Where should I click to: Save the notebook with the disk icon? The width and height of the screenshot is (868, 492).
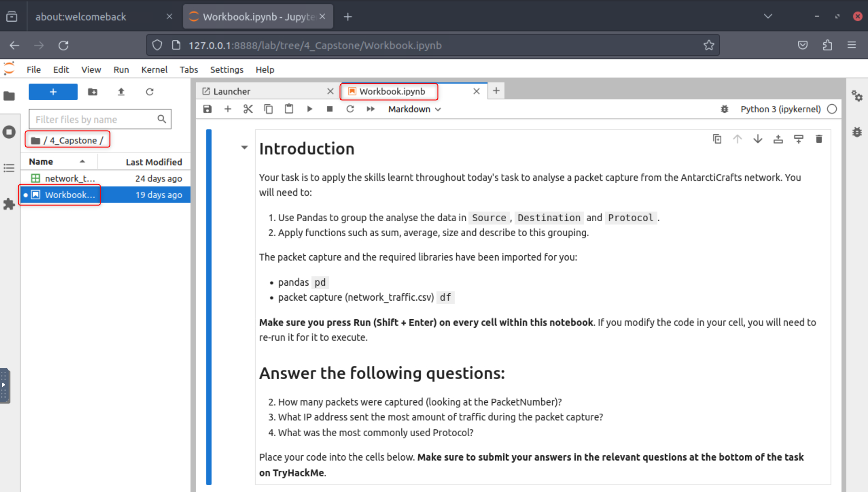pos(207,109)
